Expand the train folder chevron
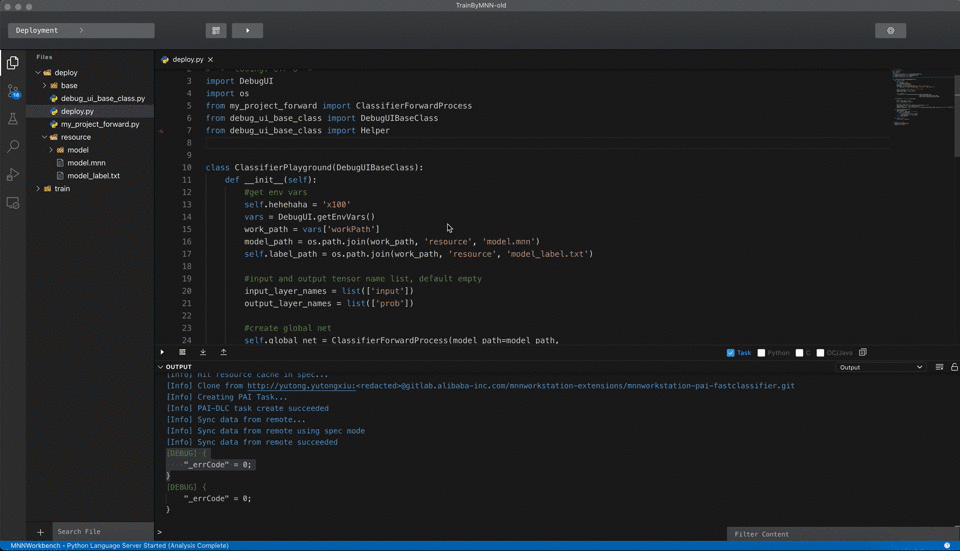Viewport: 960px width, 551px height. pos(38,189)
